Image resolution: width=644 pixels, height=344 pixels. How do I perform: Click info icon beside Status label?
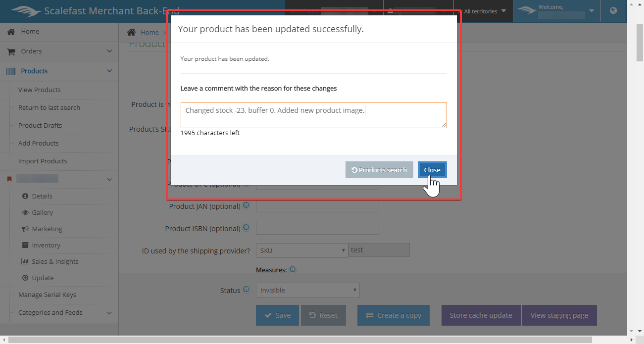tap(246, 290)
